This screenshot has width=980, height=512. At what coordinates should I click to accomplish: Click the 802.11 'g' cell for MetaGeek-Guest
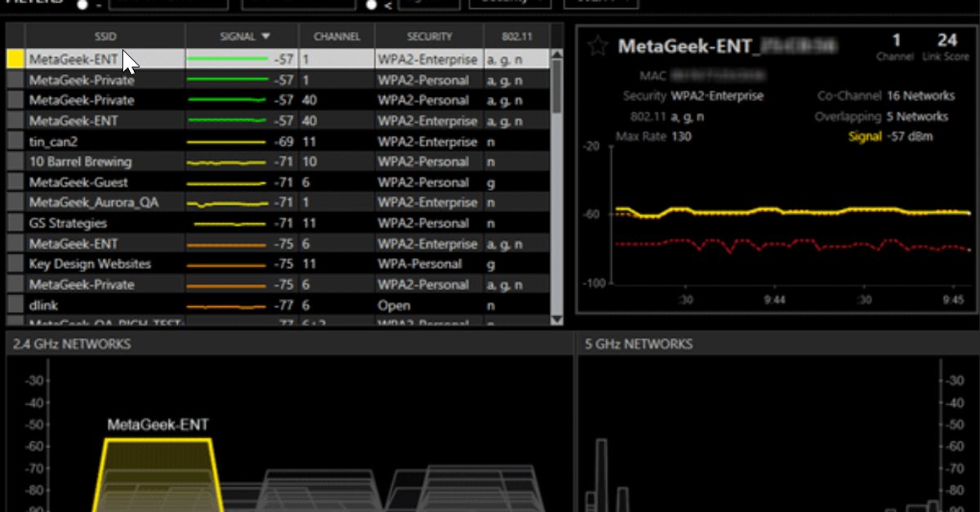(491, 182)
